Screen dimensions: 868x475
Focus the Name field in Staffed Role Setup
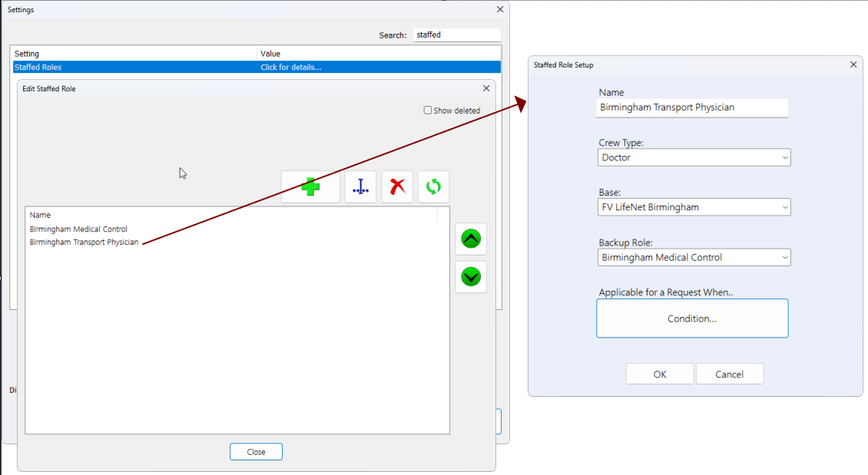click(692, 108)
